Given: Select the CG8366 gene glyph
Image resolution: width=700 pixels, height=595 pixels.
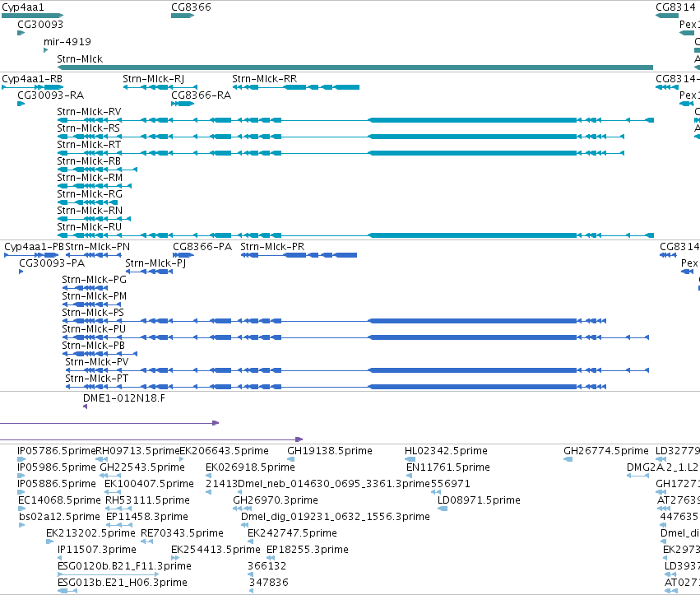Looking at the screenshot, I should (183, 16).
